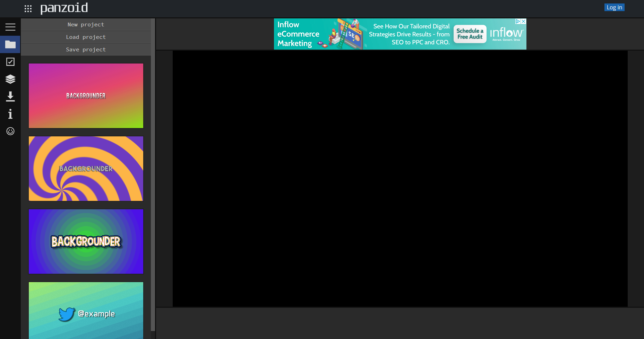Open the Layers stack icon
This screenshot has height=339, width=644.
point(10,79)
